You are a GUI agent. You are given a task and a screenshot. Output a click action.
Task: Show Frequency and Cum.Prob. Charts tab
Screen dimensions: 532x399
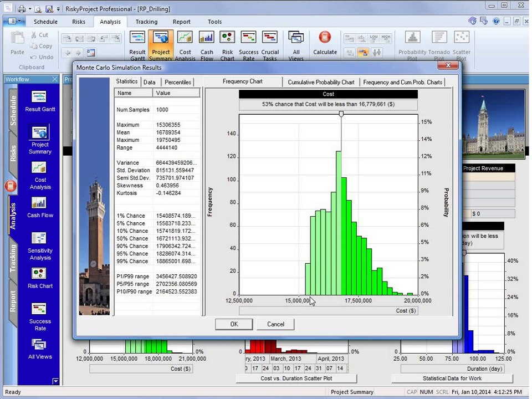pyautogui.click(x=403, y=82)
